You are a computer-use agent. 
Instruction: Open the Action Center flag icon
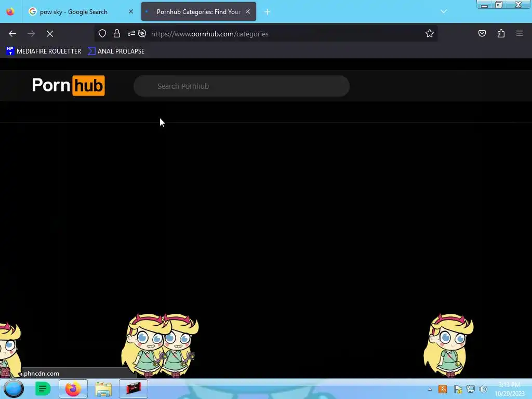[x=458, y=389]
